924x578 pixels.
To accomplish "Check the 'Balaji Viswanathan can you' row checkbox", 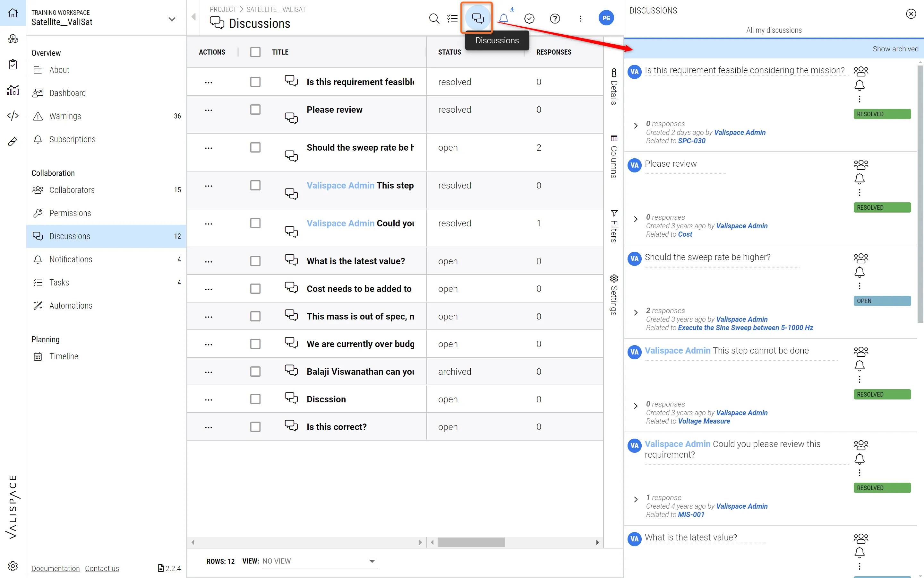I will point(255,372).
